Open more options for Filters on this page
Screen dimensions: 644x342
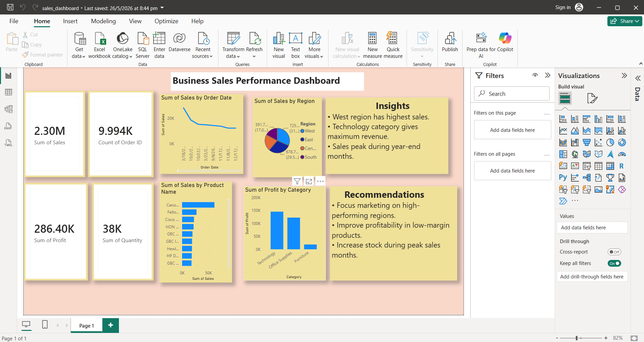[547, 114]
